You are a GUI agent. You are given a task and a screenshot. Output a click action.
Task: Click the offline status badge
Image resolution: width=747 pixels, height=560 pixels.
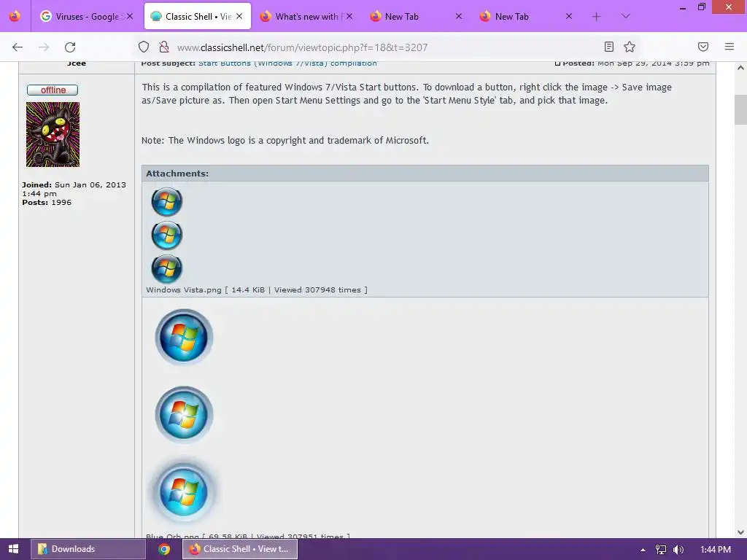coord(53,90)
